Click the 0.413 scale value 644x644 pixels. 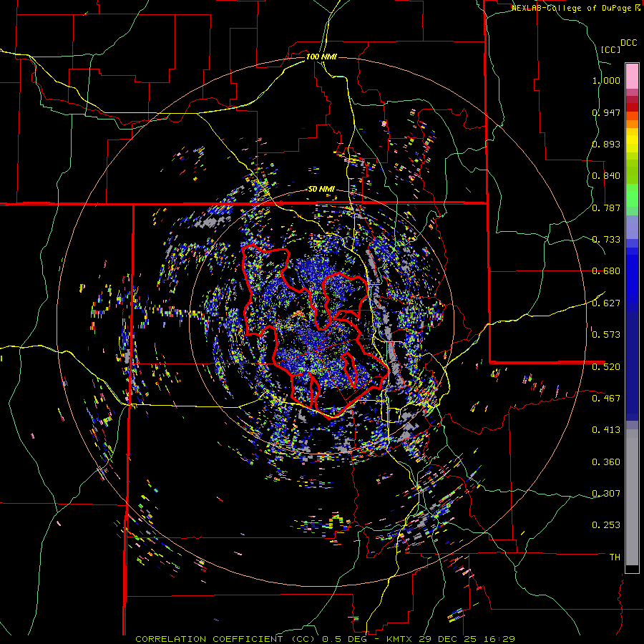pos(606,430)
